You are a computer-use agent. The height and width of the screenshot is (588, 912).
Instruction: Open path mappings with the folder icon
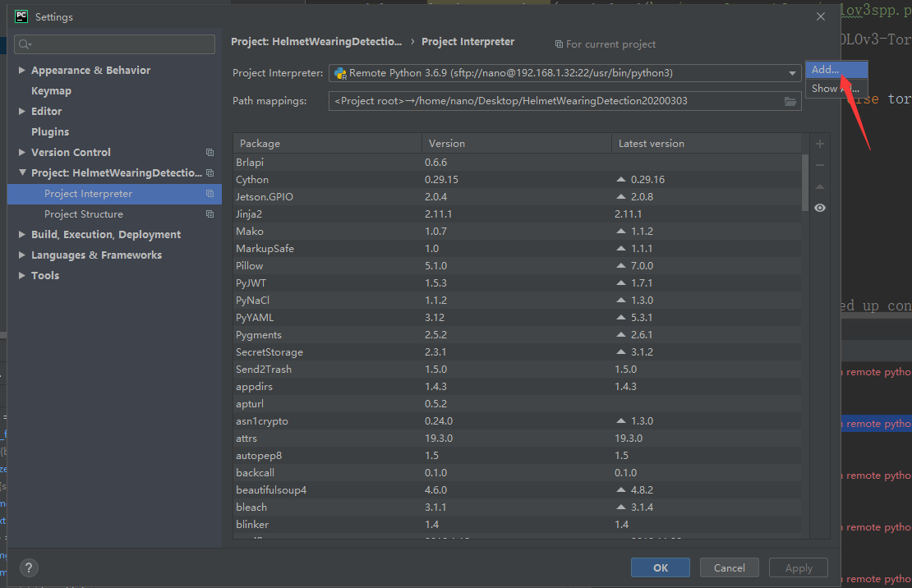tap(791, 101)
